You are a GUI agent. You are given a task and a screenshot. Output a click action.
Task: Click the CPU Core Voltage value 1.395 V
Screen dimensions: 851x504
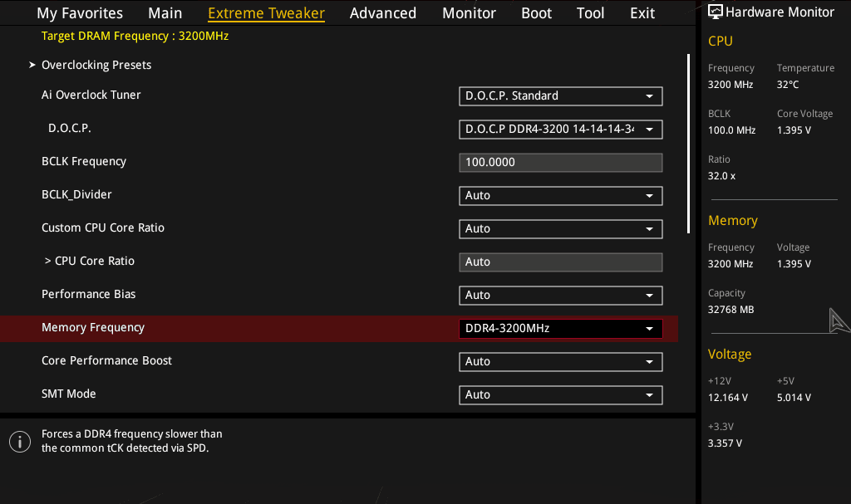click(794, 130)
